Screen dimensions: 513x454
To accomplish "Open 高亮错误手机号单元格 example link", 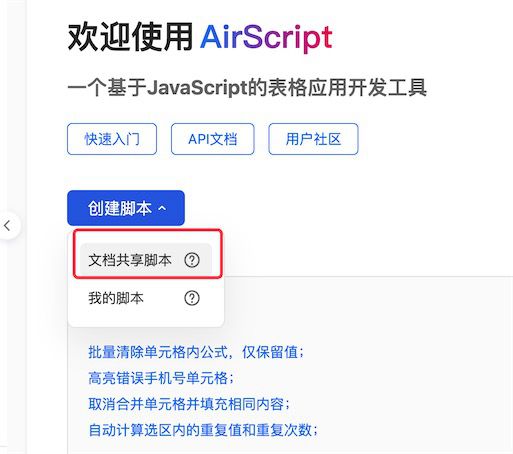I will [x=161, y=378].
